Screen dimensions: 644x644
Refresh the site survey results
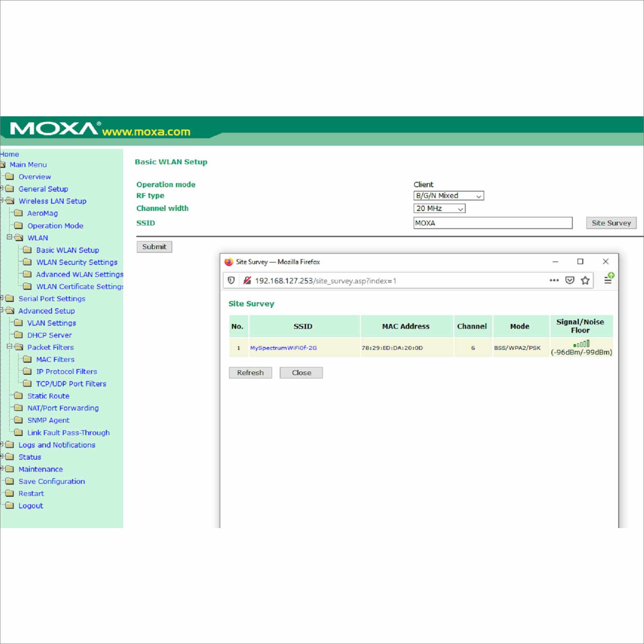tap(250, 372)
